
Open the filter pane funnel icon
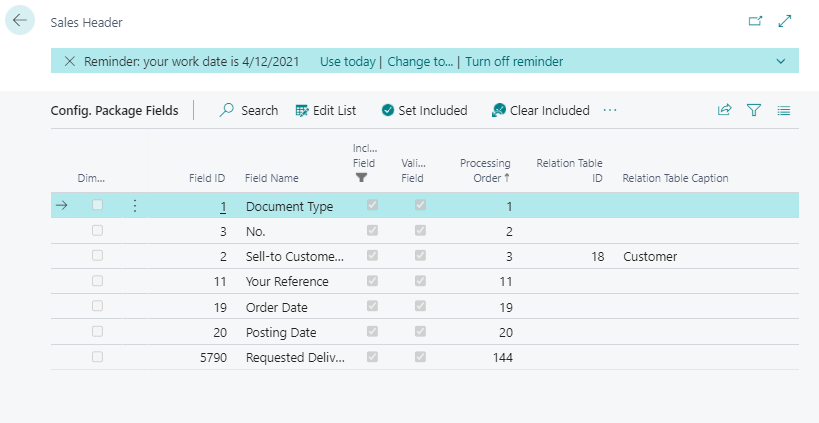tap(755, 111)
